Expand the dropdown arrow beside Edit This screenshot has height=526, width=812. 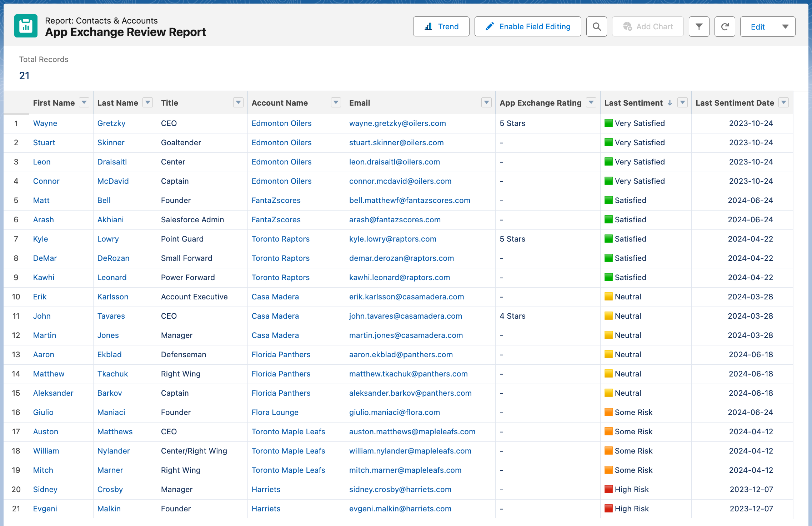click(x=785, y=26)
